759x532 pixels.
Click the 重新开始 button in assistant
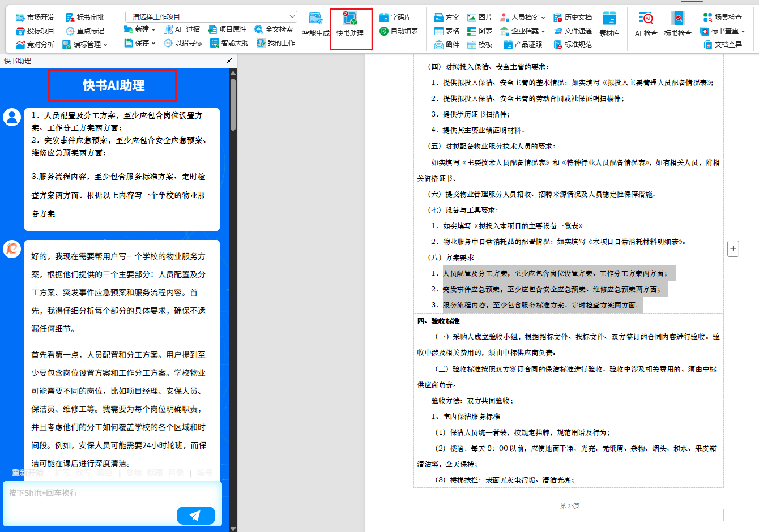click(28, 472)
